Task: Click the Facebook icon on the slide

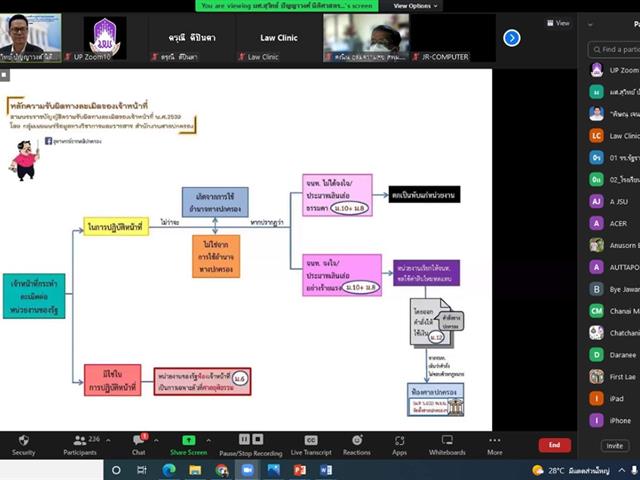Action: (x=48, y=141)
